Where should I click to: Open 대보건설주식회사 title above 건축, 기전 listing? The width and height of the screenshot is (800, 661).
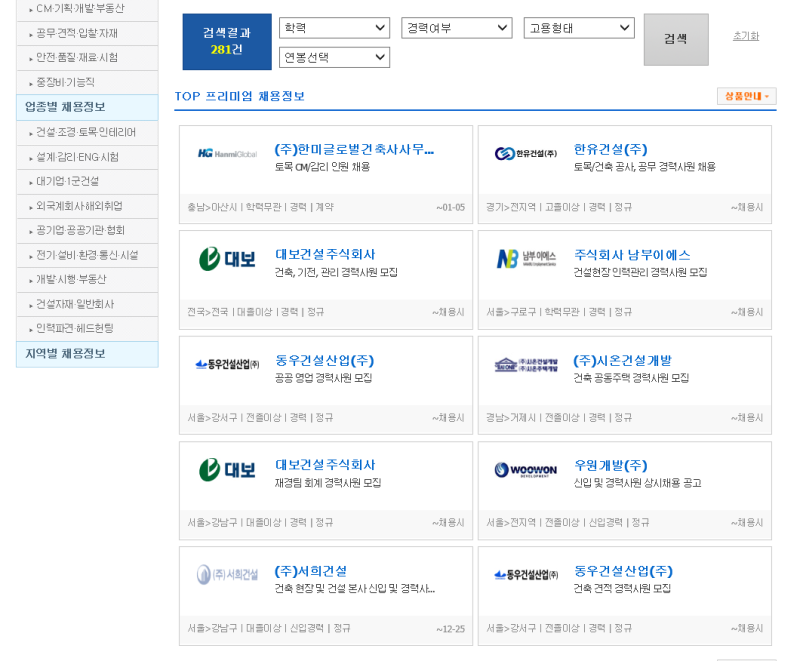(325, 255)
